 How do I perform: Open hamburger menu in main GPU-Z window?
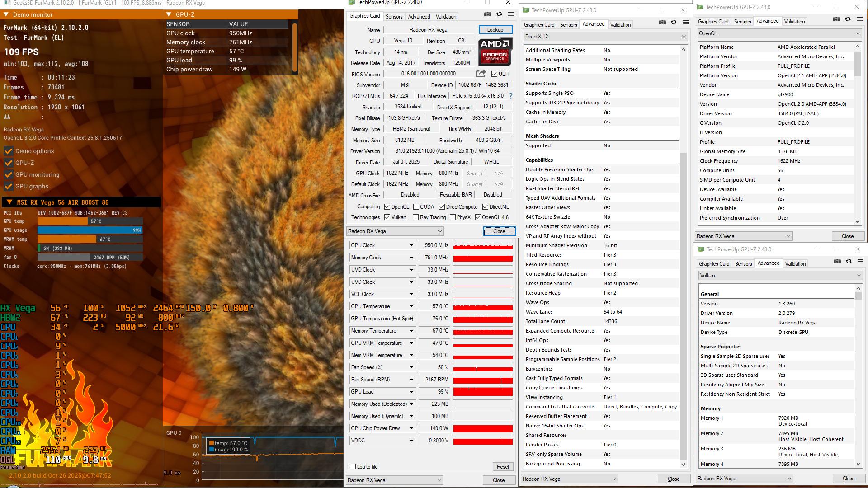[511, 14]
